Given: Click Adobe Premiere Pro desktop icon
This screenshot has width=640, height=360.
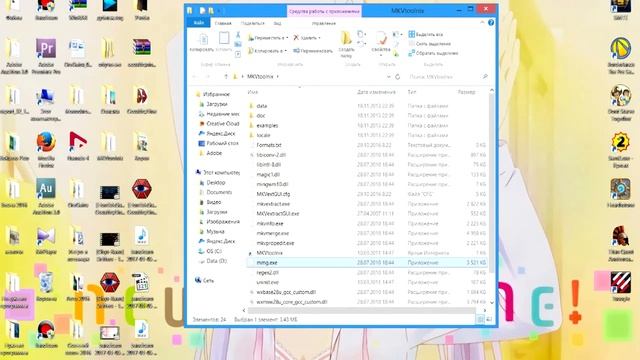Looking at the screenshot, I should [x=46, y=56].
